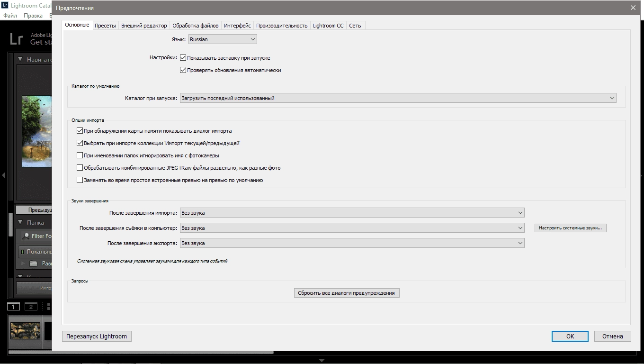Click the Lr logo in Lightroom

[x=16, y=39]
